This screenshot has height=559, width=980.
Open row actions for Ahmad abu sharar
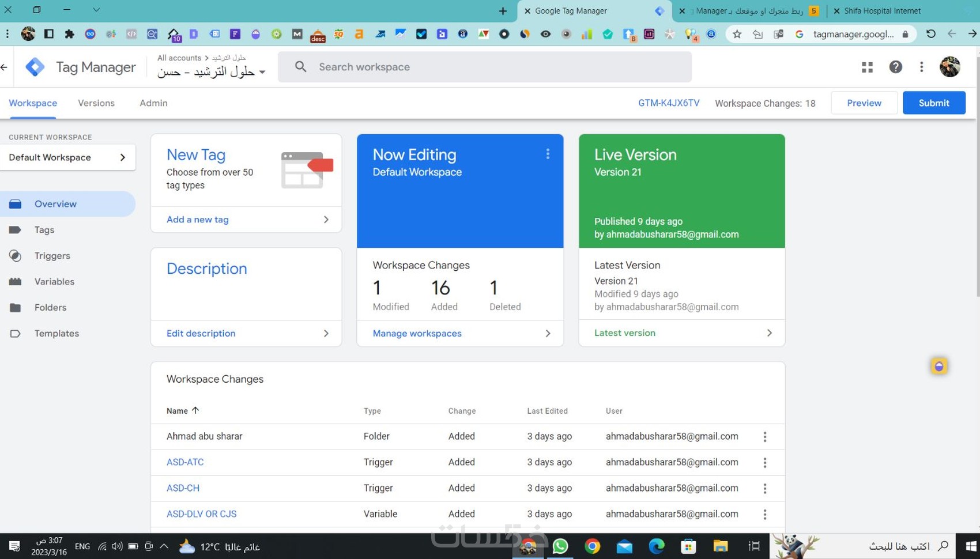click(765, 437)
